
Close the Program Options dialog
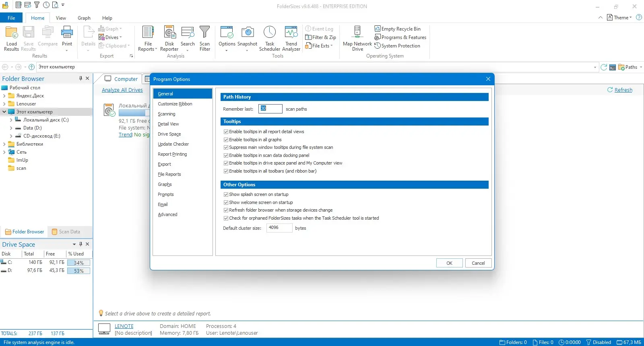tap(488, 79)
